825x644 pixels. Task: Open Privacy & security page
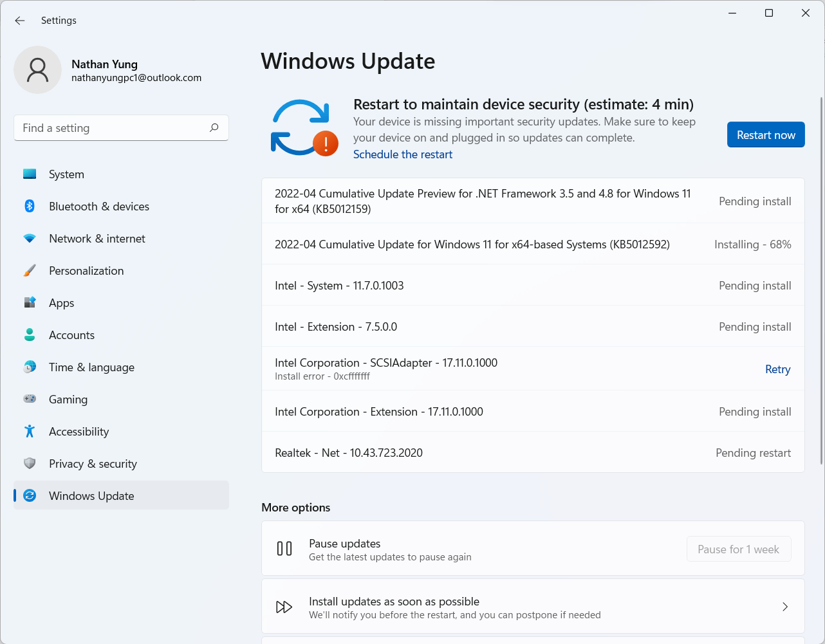121,463
